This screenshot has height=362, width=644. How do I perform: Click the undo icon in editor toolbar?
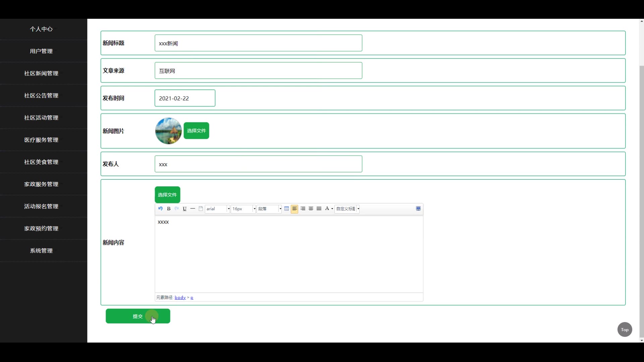pyautogui.click(x=160, y=208)
